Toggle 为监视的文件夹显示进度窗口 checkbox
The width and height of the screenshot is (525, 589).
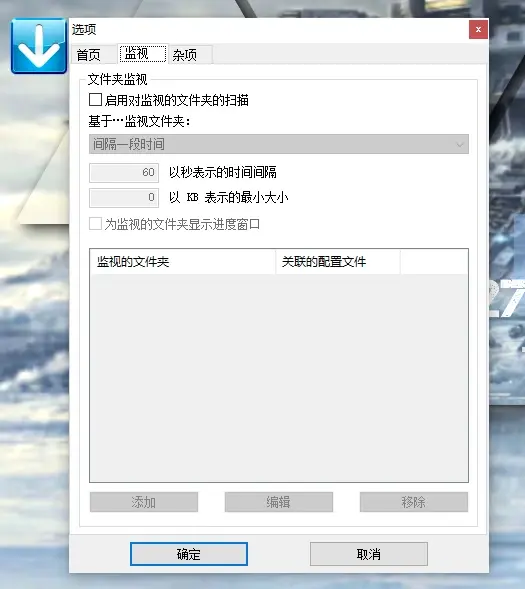pyautogui.click(x=95, y=224)
